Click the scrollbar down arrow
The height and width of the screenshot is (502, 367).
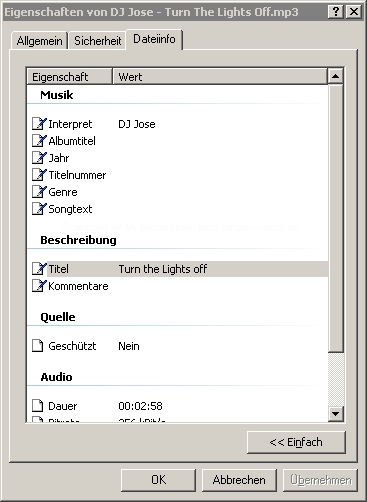(x=335, y=414)
